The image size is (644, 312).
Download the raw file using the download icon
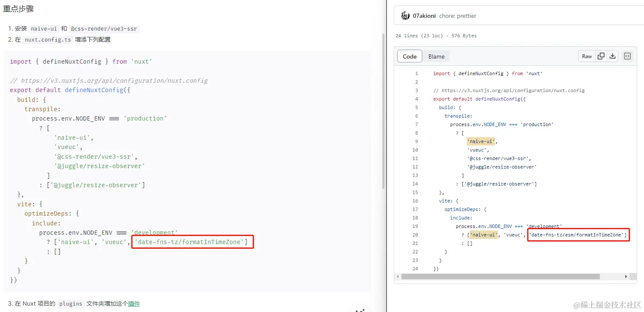[613, 56]
